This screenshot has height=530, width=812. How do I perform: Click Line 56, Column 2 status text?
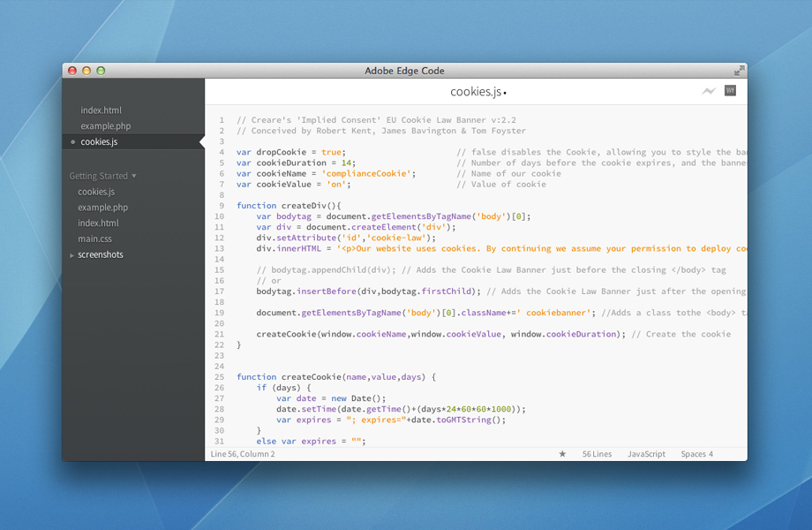(243, 454)
